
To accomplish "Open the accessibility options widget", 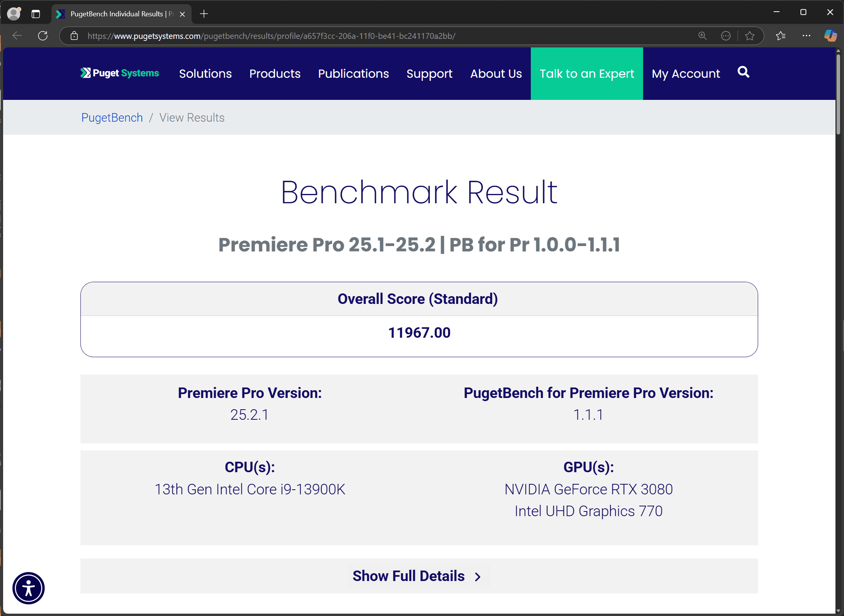I will tap(28, 588).
